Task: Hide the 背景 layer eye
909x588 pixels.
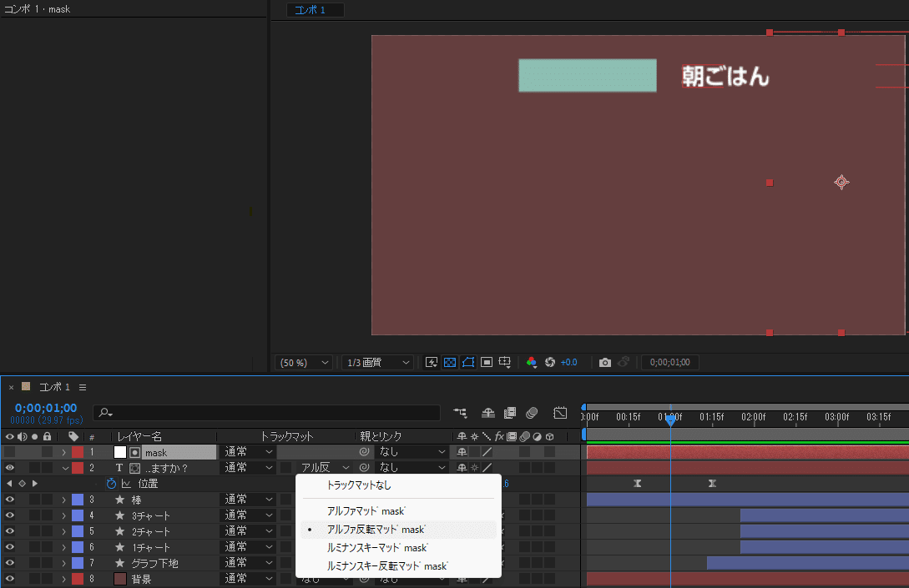Action: click(x=10, y=579)
